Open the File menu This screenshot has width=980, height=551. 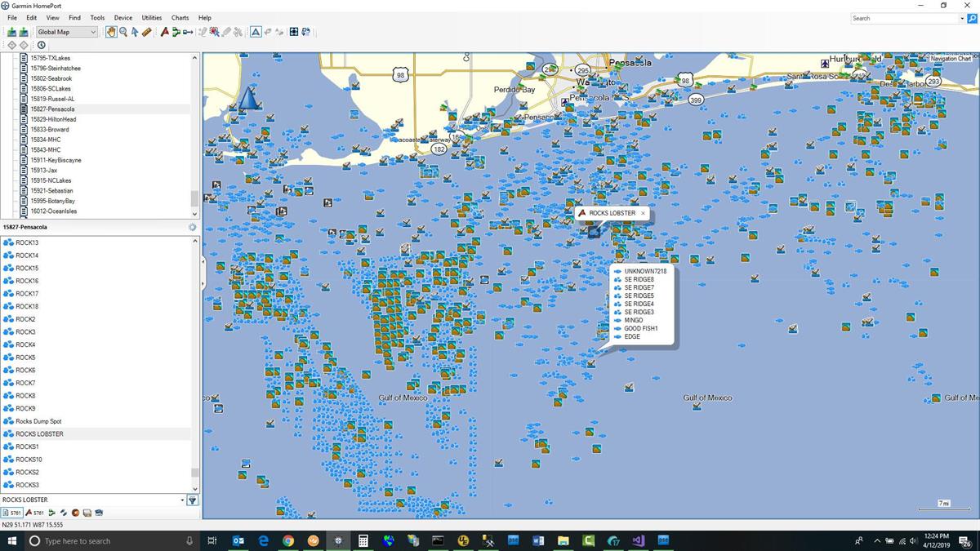click(12, 17)
